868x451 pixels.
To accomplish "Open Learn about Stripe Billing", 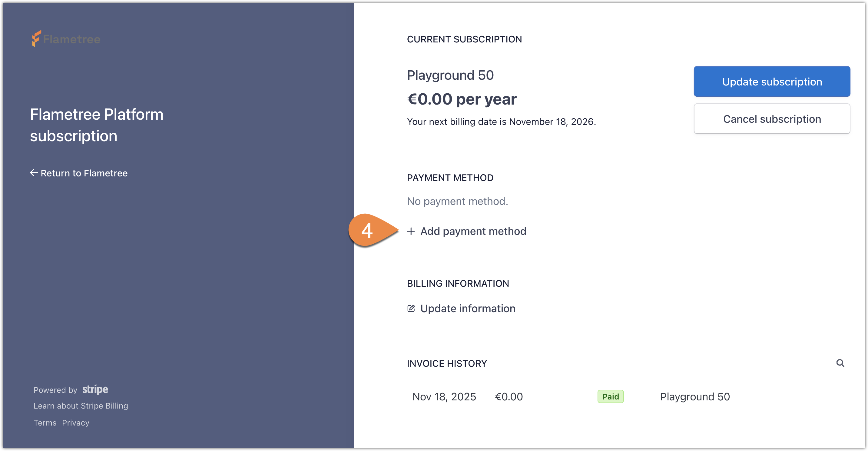I will point(81,406).
